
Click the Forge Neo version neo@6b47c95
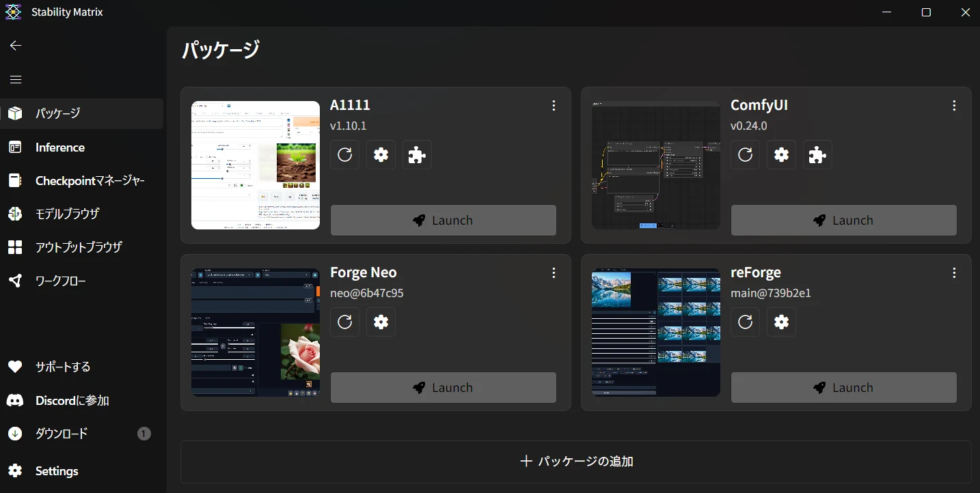tap(367, 293)
